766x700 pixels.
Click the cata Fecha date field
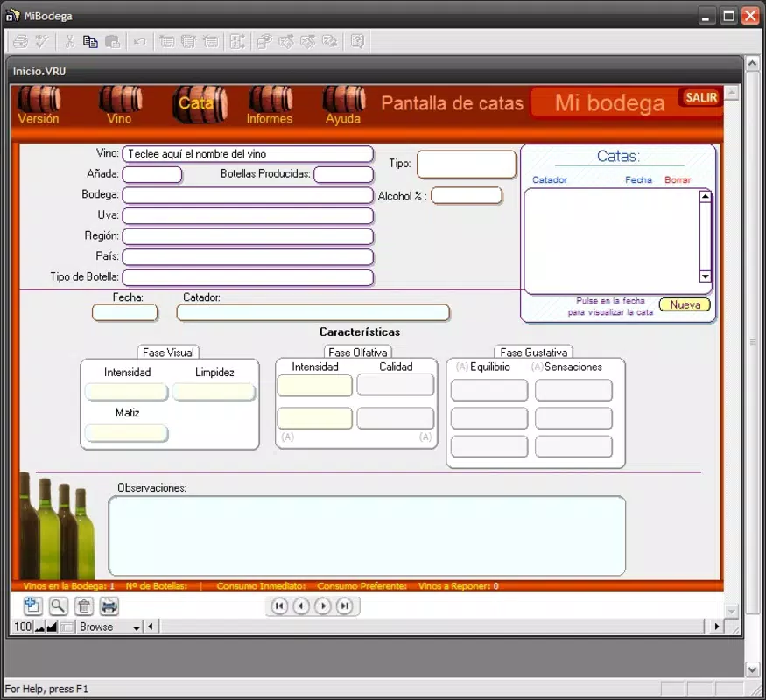[x=125, y=313]
